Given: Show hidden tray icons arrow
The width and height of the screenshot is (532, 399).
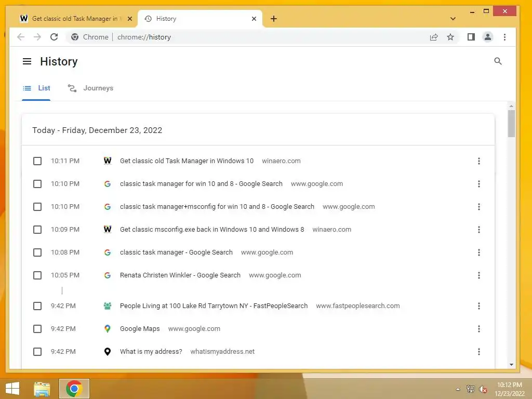Looking at the screenshot, I should (458, 389).
